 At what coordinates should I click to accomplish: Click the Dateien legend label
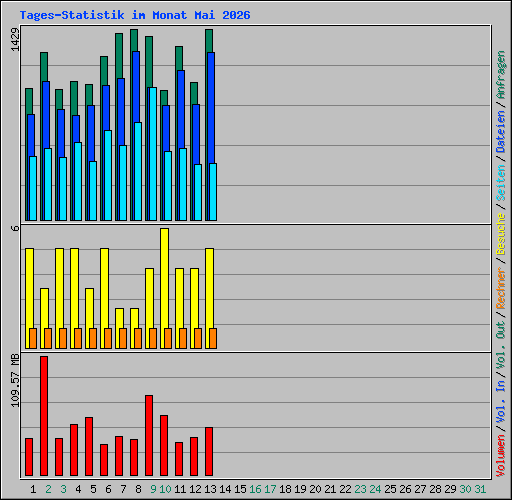click(500, 132)
